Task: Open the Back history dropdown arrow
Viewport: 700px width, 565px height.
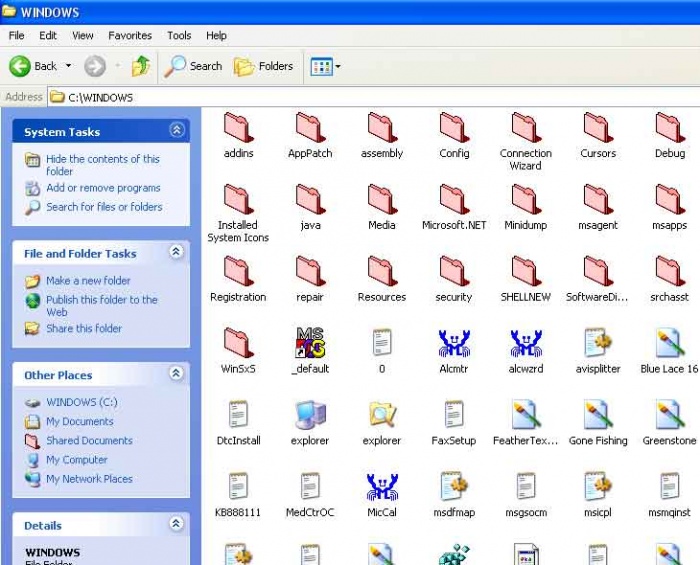Action: click(68, 66)
